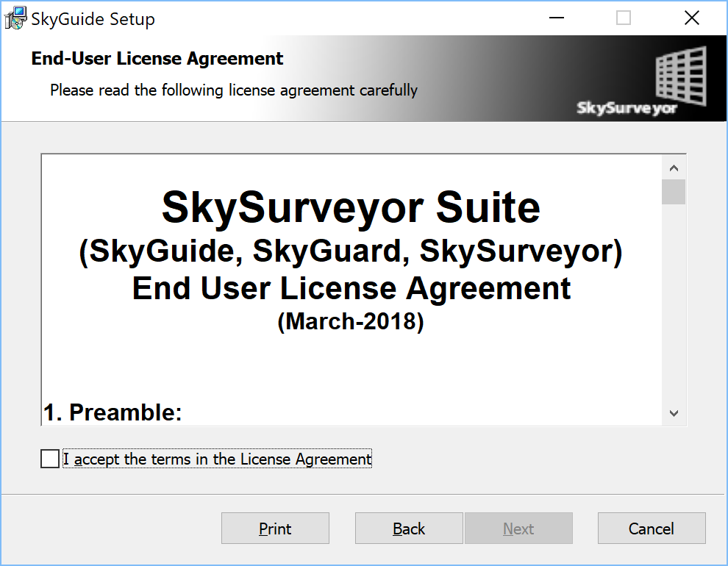Click the 'I accept the terms' label
The width and height of the screenshot is (728, 566).
tap(217, 459)
